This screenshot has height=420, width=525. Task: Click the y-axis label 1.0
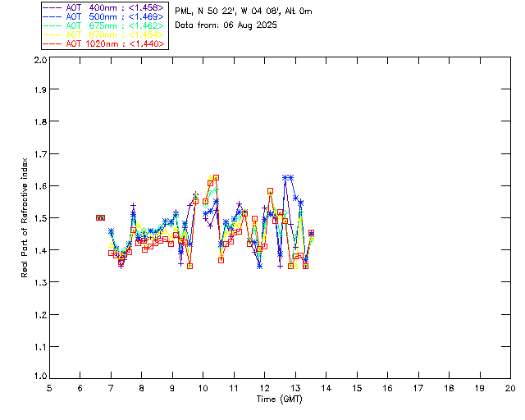point(40,377)
